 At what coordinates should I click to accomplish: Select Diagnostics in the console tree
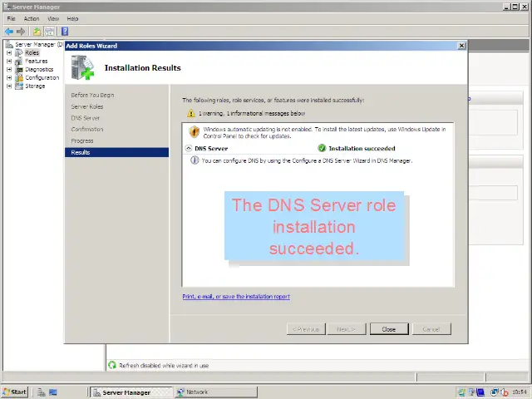click(x=39, y=70)
